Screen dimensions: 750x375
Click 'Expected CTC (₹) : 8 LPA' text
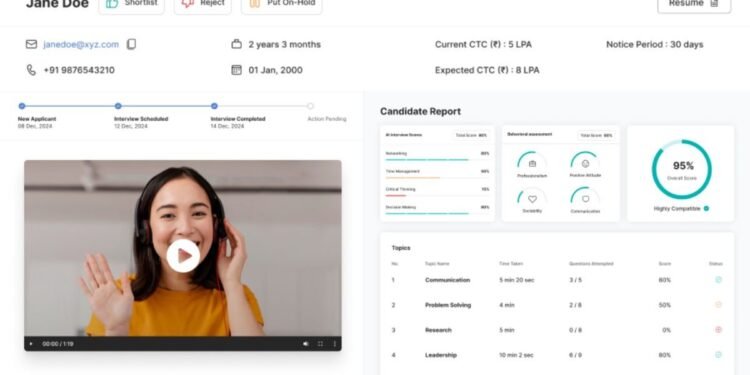tap(487, 70)
